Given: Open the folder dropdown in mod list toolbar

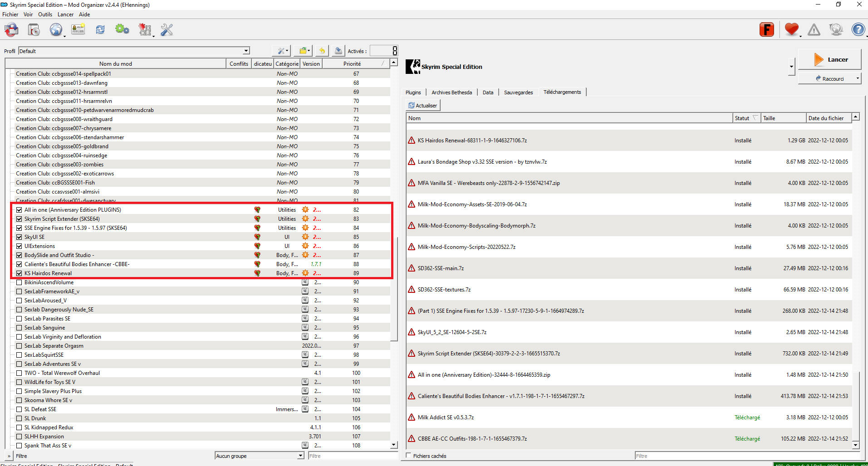Looking at the screenshot, I should tap(303, 51).
